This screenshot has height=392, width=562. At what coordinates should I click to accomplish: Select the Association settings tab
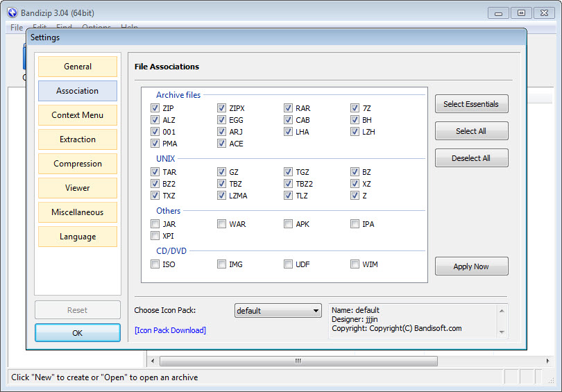tap(78, 91)
